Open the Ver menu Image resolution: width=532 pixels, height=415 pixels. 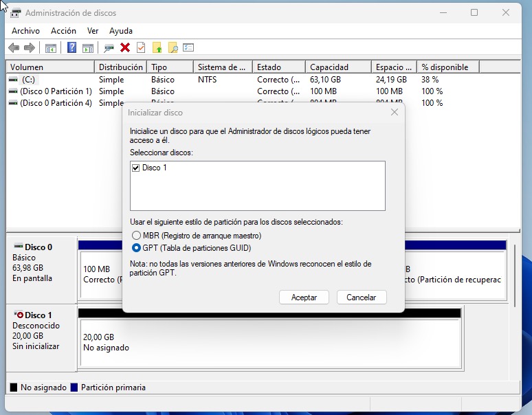point(93,31)
